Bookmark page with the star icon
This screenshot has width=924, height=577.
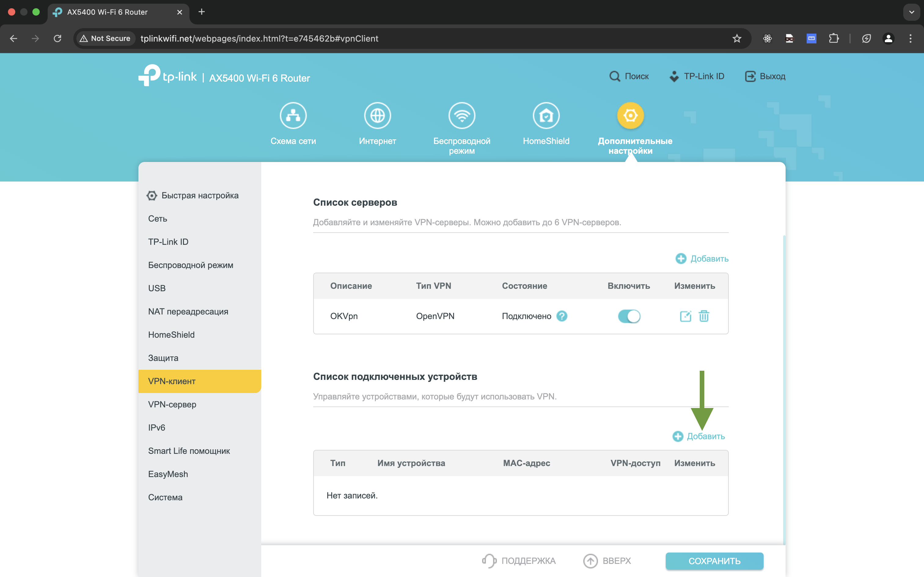coord(737,39)
